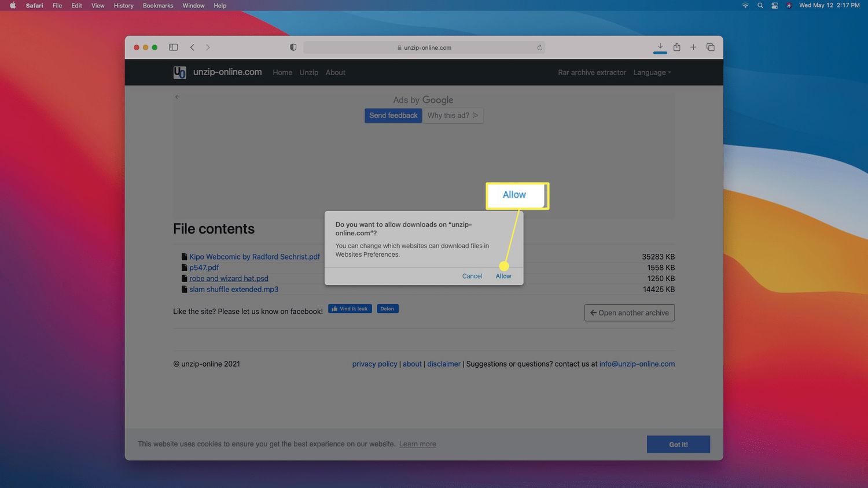Screen dimensions: 868x488
Task: Open the Share icon in the toolbar
Action: point(676,47)
